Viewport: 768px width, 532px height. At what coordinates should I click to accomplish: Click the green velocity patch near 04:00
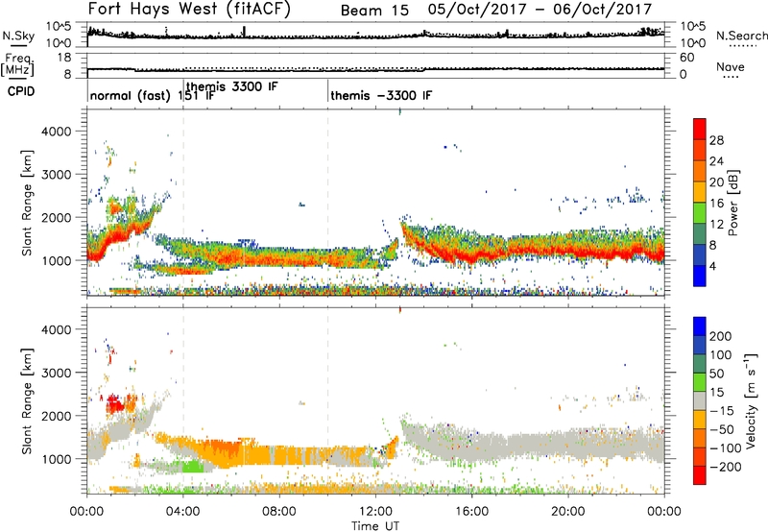click(193, 466)
